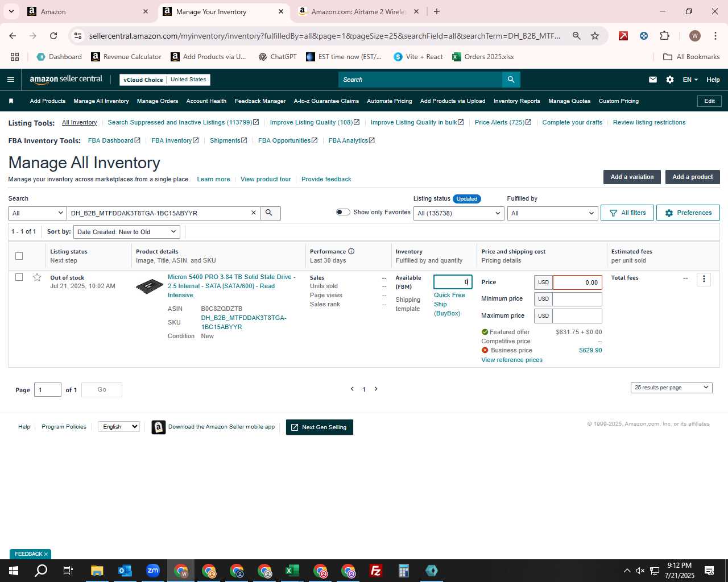The width and height of the screenshot is (728, 582).
Task: Star the Micron 5400 PRO listing as favorite
Action: click(37, 277)
